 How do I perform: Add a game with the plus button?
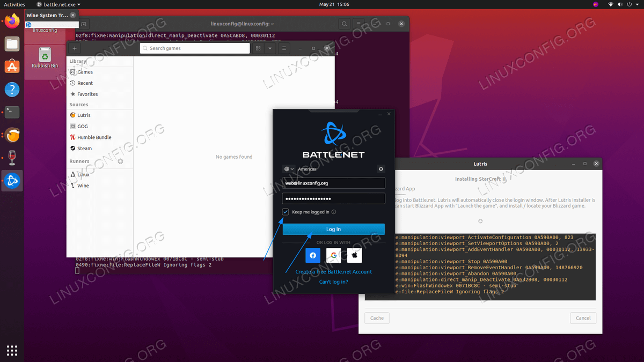point(75,48)
